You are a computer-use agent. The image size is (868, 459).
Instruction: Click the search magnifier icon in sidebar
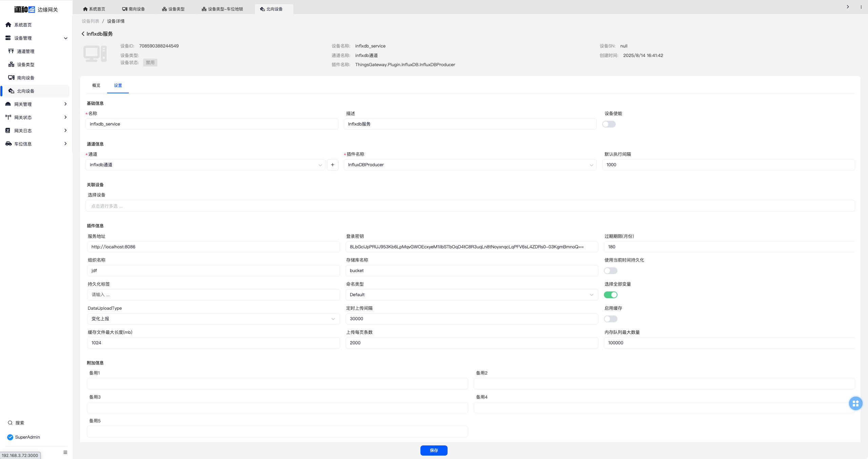(10, 423)
